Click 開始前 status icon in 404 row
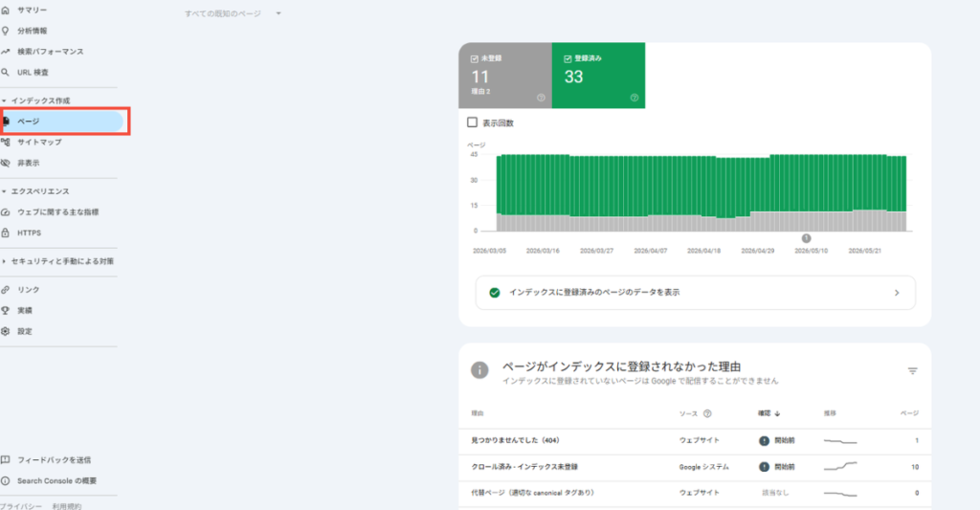980x510 pixels. [764, 440]
